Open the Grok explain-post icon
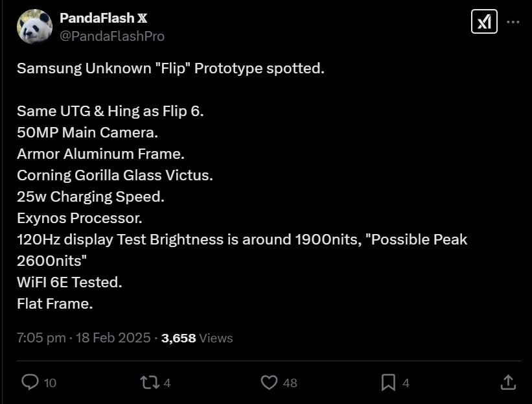 (x=484, y=22)
